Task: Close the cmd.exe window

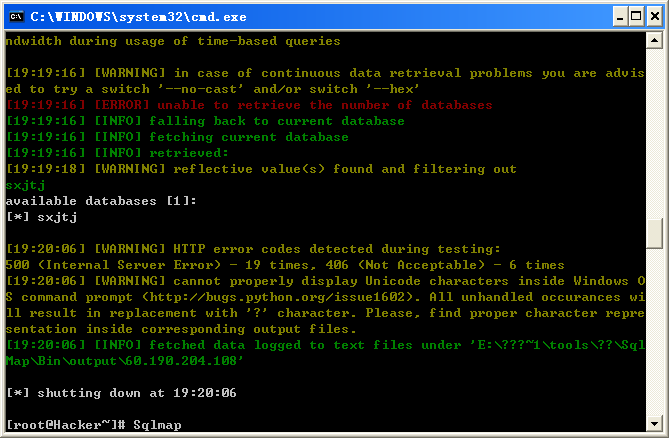Action: pyautogui.click(x=654, y=17)
